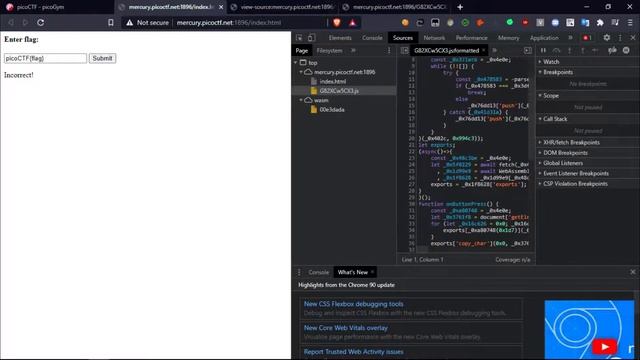
Task: Switch to the view-source browser tab
Action: (282, 7)
